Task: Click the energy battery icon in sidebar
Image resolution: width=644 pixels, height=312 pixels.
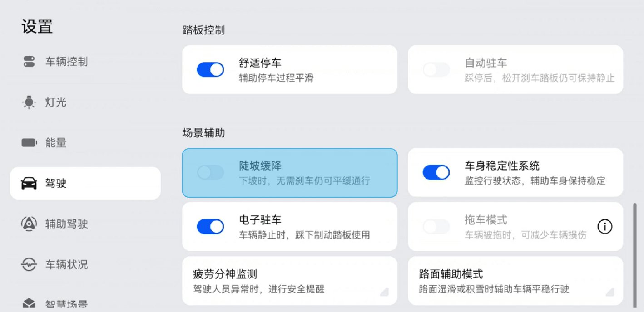Action: (x=29, y=143)
